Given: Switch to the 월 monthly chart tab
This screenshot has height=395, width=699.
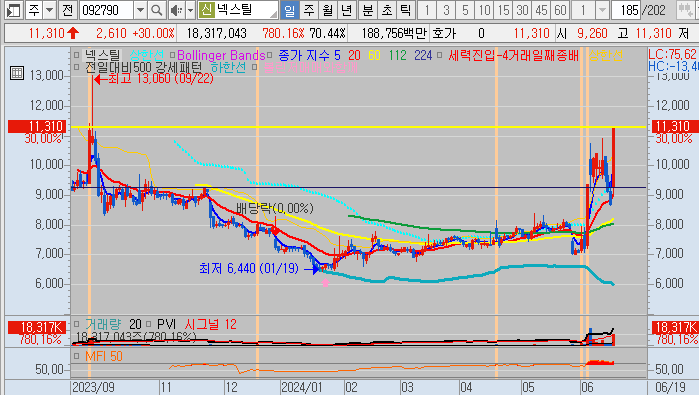Looking at the screenshot, I should [x=327, y=10].
